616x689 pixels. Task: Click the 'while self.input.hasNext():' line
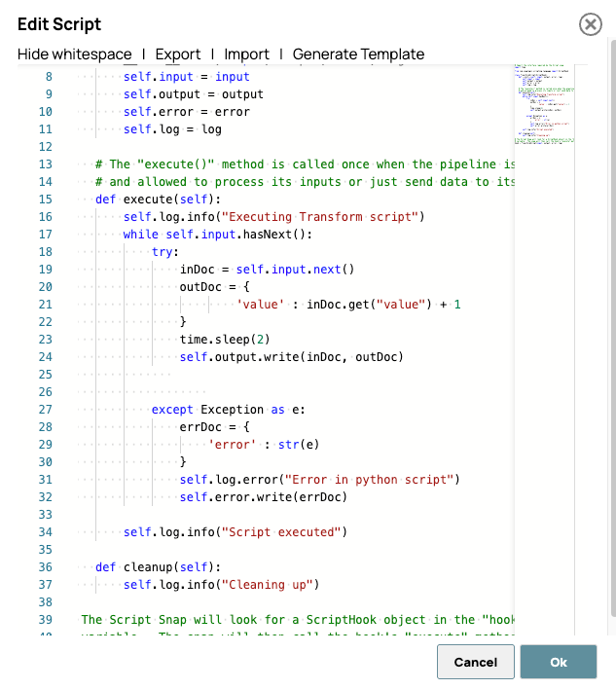(220, 235)
